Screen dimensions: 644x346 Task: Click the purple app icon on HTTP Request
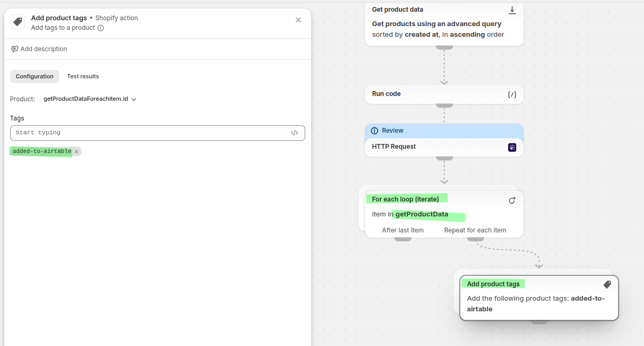pyautogui.click(x=512, y=147)
